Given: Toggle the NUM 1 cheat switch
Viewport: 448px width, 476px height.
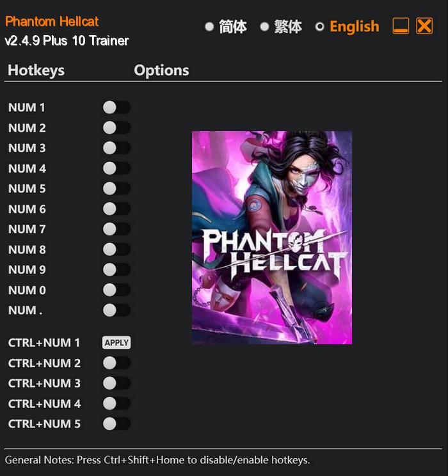Looking at the screenshot, I should pos(116,107).
